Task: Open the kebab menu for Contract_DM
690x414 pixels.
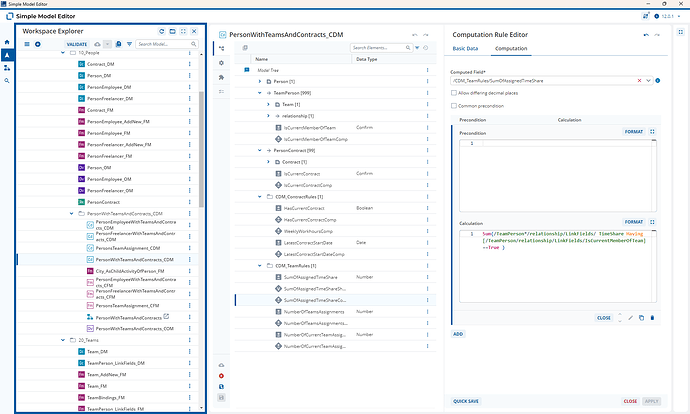Action: (x=190, y=64)
